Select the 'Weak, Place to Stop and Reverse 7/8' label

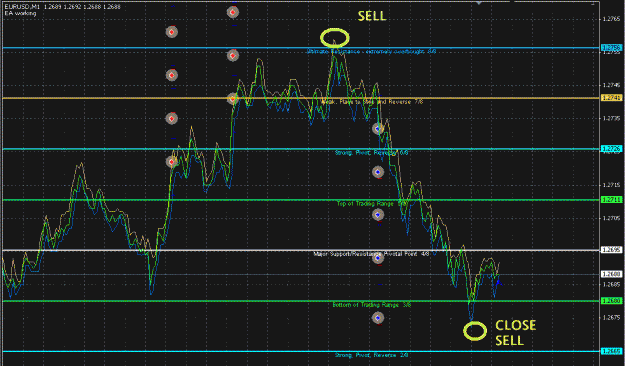tap(372, 102)
